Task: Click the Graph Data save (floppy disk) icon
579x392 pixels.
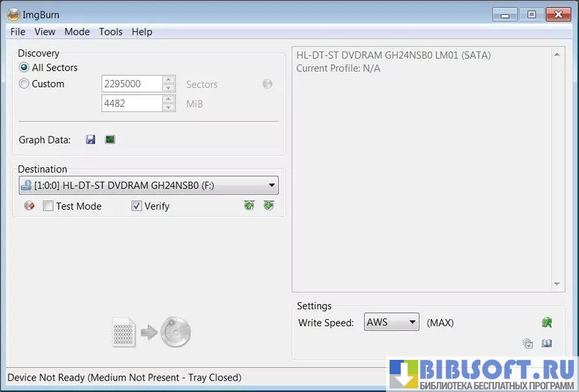Action: [91, 140]
